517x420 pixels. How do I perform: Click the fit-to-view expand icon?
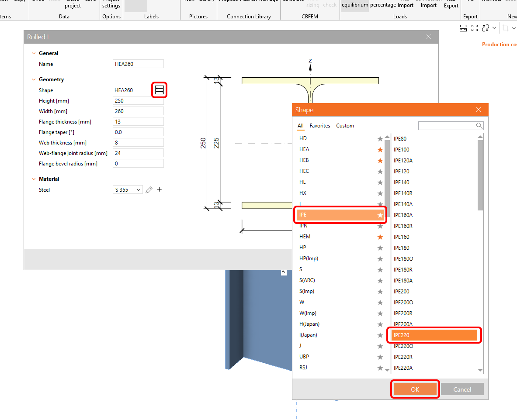click(475, 28)
